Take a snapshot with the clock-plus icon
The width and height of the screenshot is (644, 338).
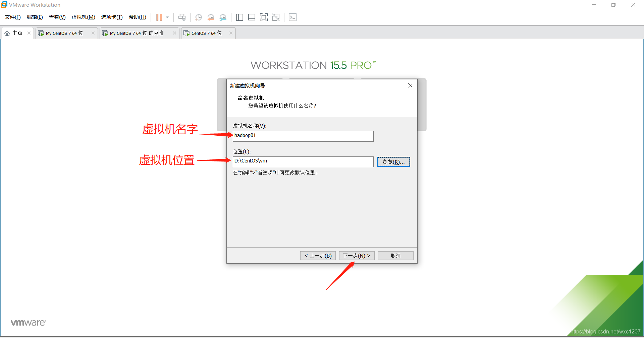(x=199, y=17)
